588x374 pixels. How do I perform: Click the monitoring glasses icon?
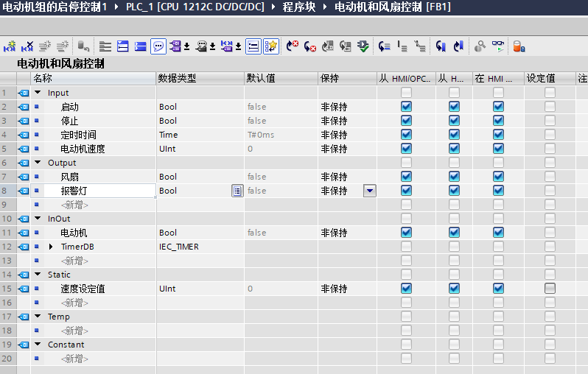(x=499, y=46)
